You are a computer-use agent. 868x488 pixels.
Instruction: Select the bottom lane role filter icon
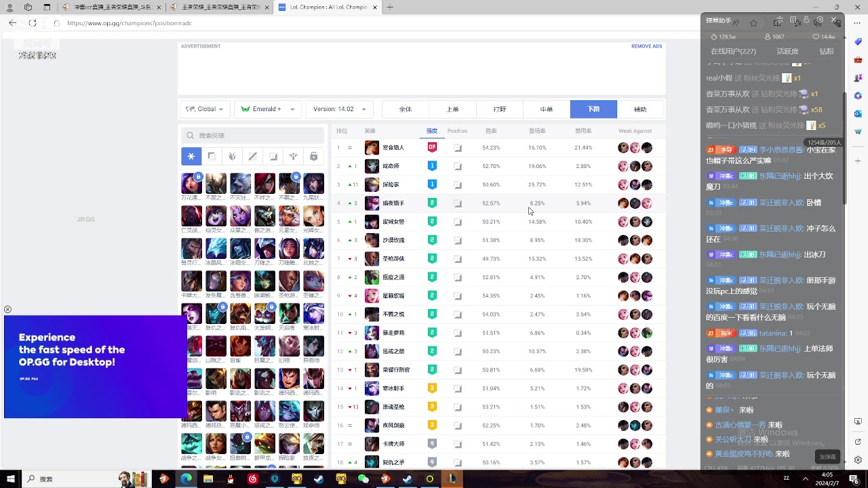click(x=273, y=157)
